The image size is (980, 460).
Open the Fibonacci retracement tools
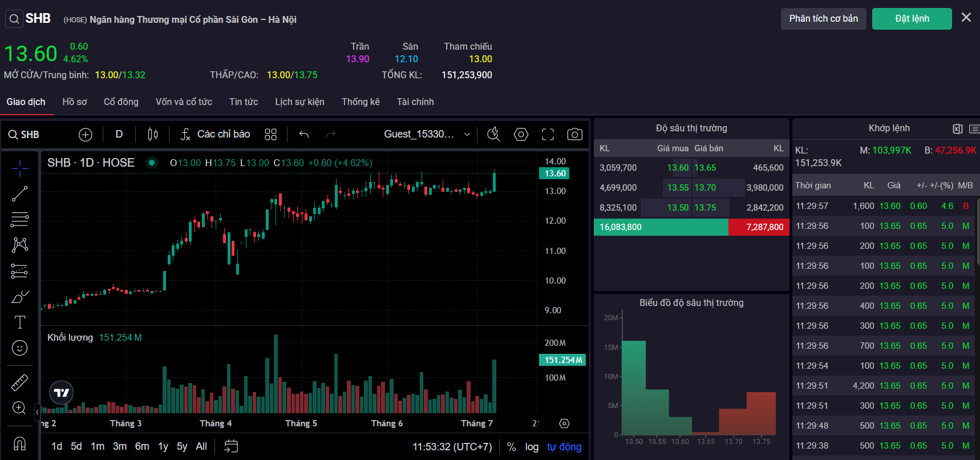(20, 219)
